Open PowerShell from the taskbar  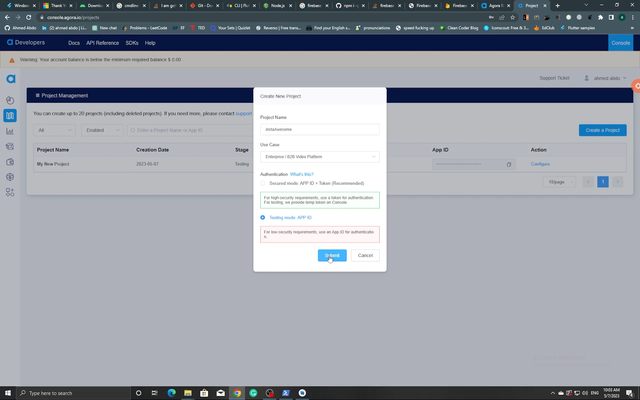(x=286, y=393)
